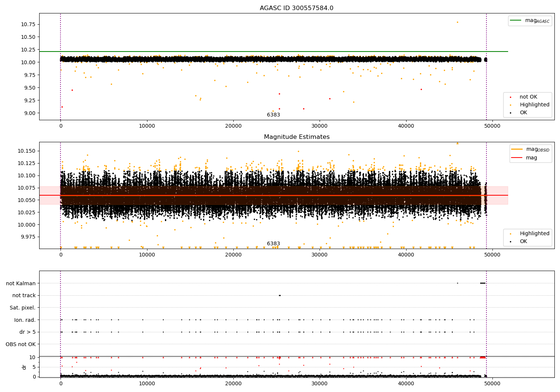Select the 10.075 y-axis tick label
The width and height of the screenshot is (560, 392).
(x=27, y=188)
